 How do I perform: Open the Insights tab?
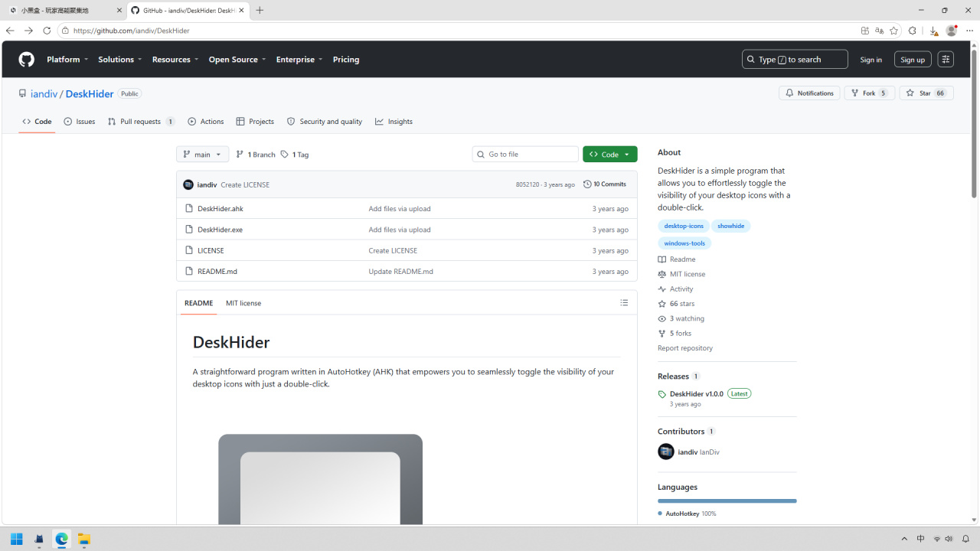click(x=394, y=122)
